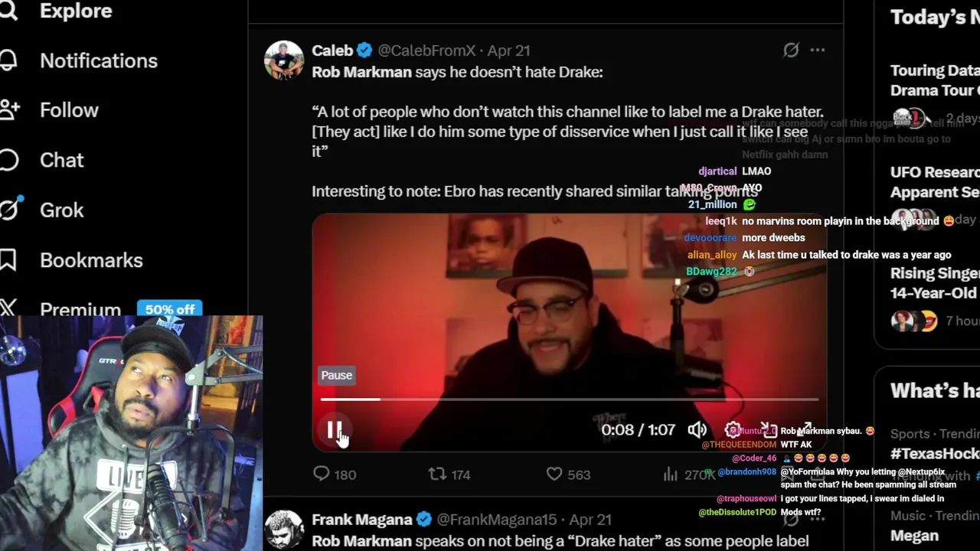Open the Explore search icon
Viewport: 980px width, 551px height.
8,10
